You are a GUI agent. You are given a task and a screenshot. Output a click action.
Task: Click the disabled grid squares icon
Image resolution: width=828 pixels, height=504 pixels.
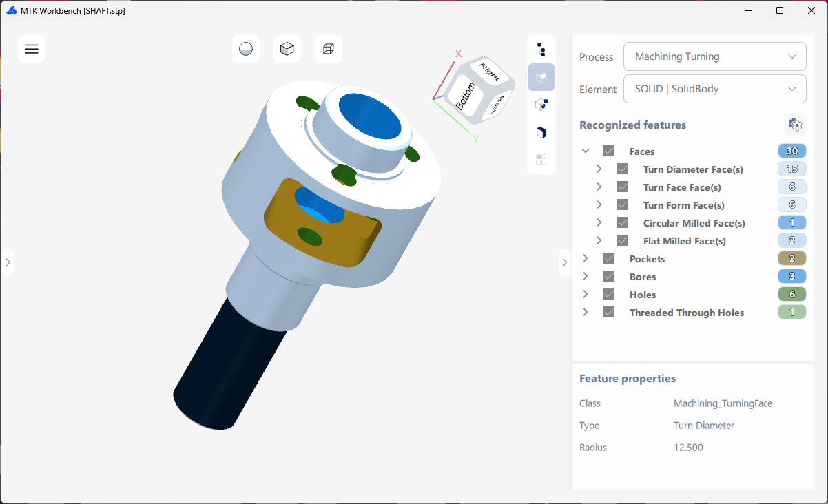tap(541, 160)
